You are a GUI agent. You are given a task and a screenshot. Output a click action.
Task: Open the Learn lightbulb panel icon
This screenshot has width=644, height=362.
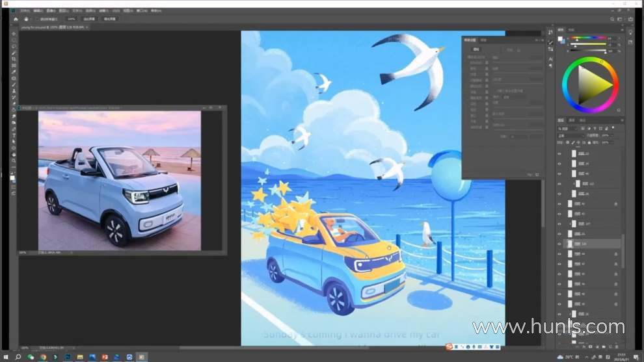[630, 32]
